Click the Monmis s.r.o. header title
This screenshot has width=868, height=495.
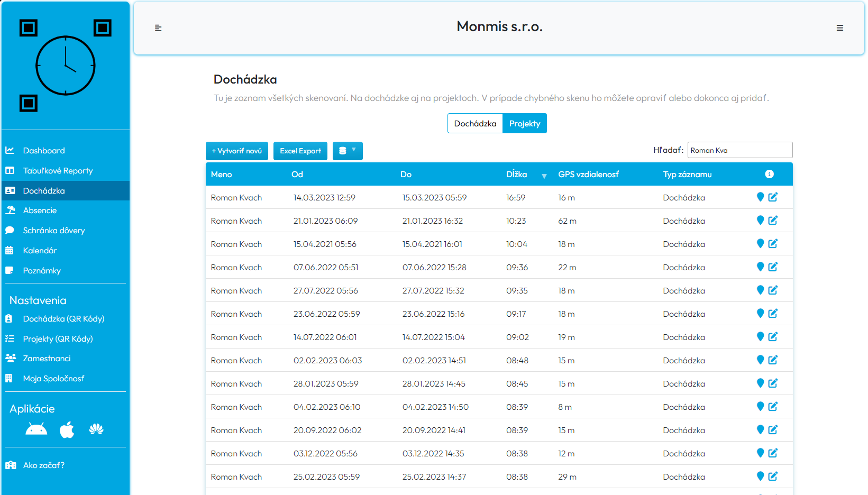coord(499,26)
